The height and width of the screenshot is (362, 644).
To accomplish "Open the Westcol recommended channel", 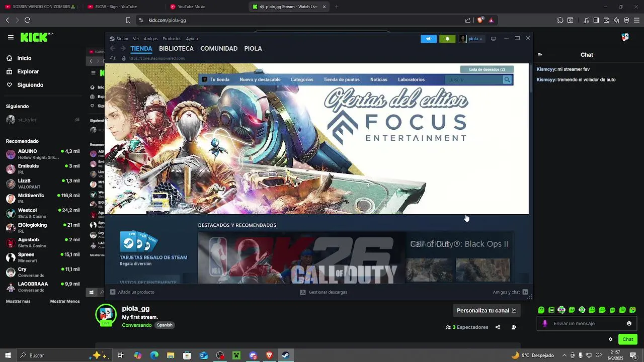I will [x=43, y=213].
